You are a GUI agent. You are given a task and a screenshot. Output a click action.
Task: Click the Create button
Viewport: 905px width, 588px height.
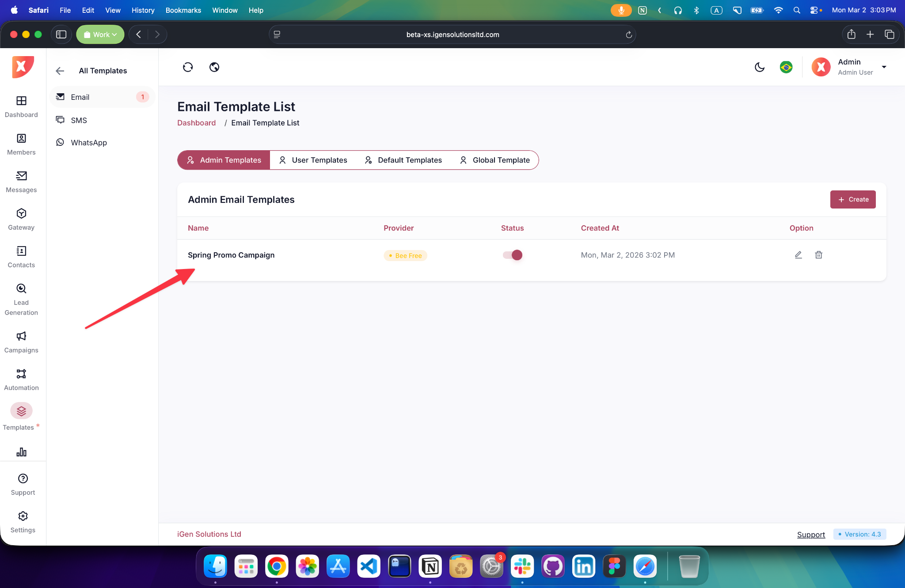tap(852, 199)
